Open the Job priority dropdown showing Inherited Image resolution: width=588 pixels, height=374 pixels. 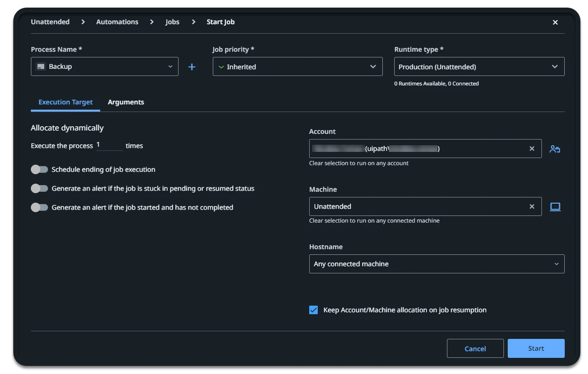[x=297, y=66]
